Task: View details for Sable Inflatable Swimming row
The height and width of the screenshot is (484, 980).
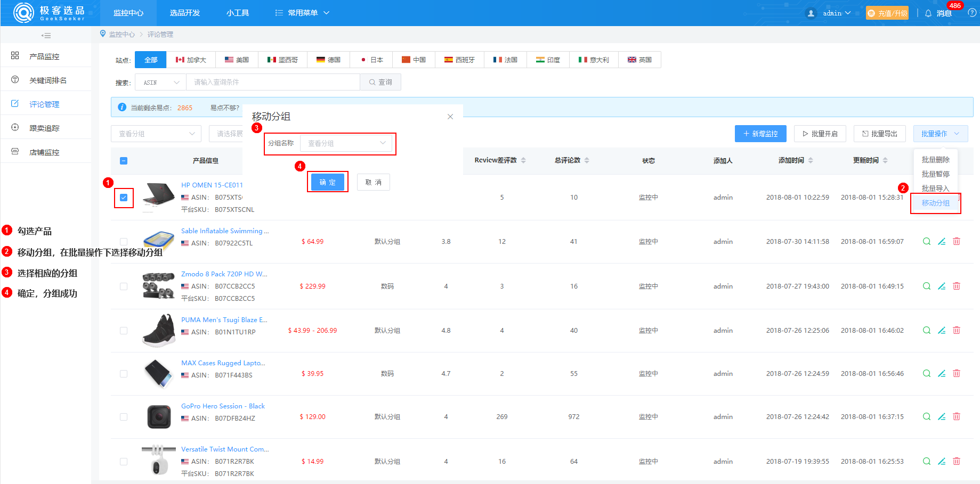Action: click(x=927, y=241)
